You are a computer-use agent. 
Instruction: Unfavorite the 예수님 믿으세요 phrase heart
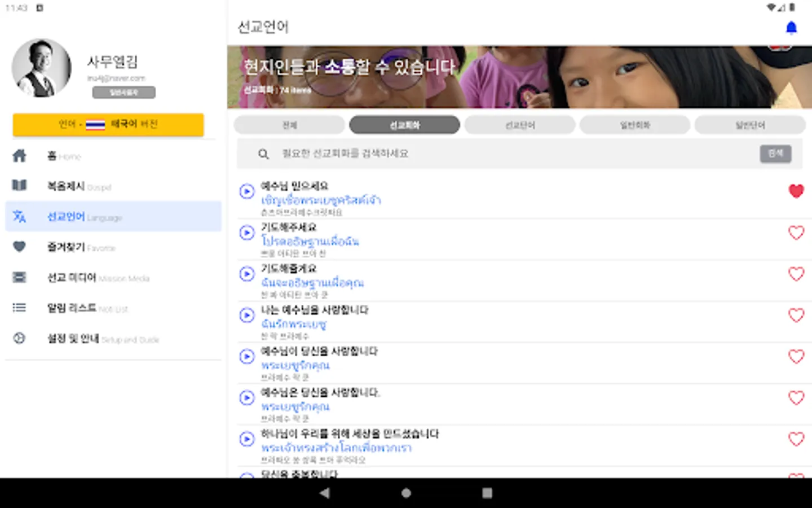796,191
